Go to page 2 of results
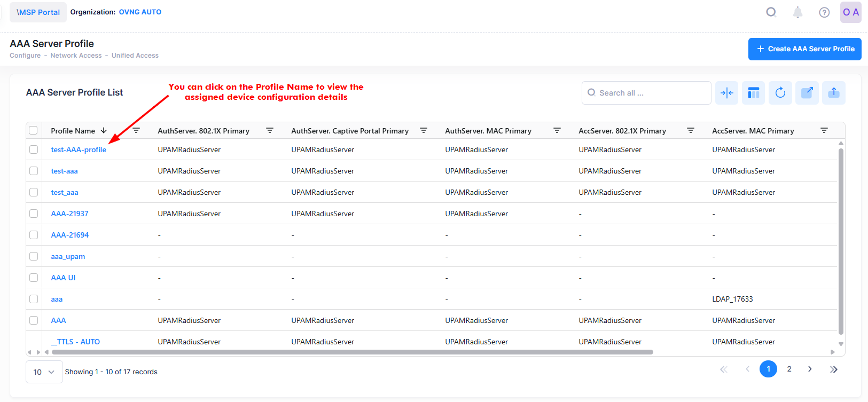The width and height of the screenshot is (868, 402). [789, 369]
